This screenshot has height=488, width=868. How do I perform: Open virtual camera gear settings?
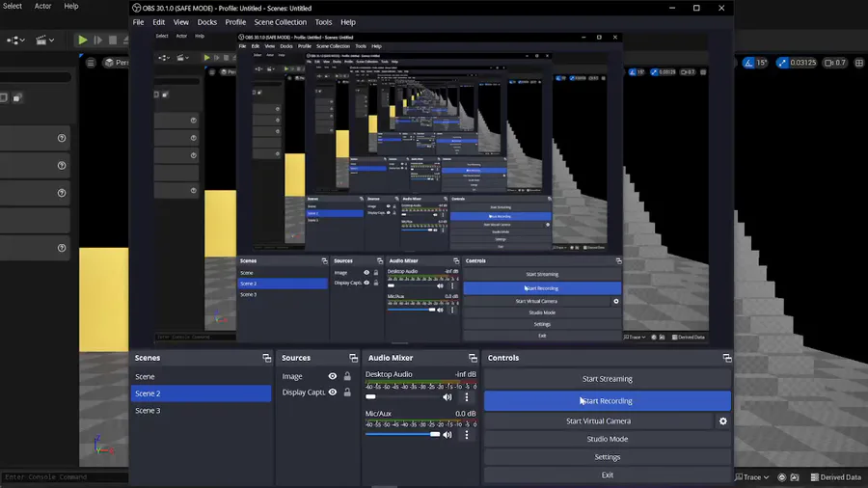point(723,421)
